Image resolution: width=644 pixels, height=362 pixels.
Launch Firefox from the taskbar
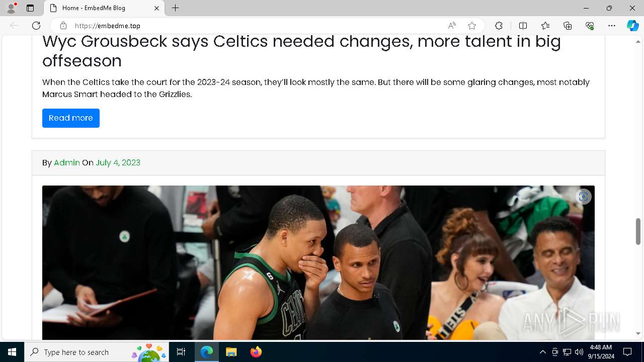(x=256, y=352)
